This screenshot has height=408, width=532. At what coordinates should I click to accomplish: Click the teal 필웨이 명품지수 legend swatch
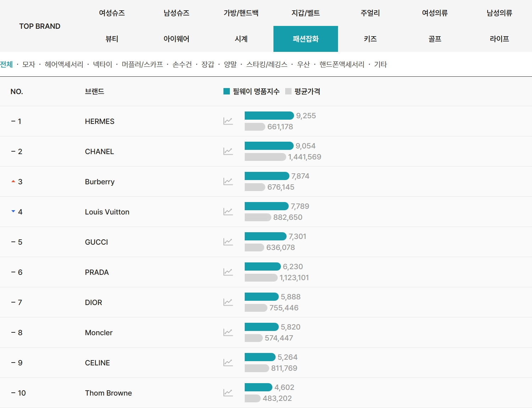[227, 91]
